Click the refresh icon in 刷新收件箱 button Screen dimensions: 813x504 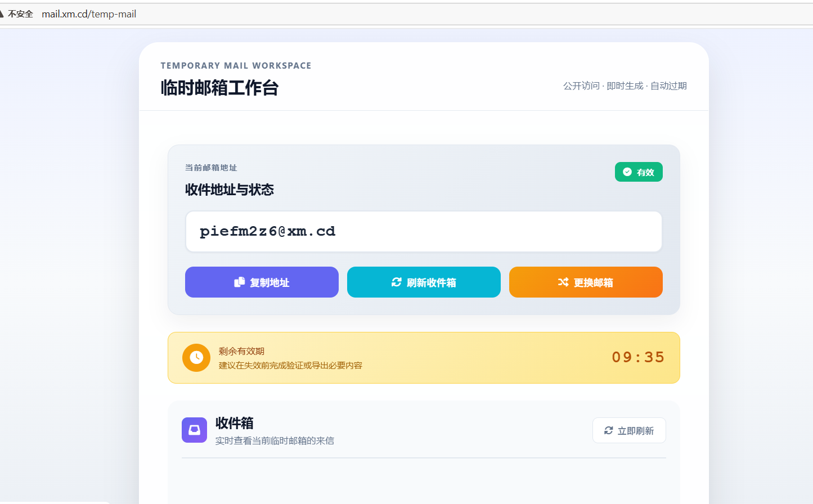click(x=397, y=282)
